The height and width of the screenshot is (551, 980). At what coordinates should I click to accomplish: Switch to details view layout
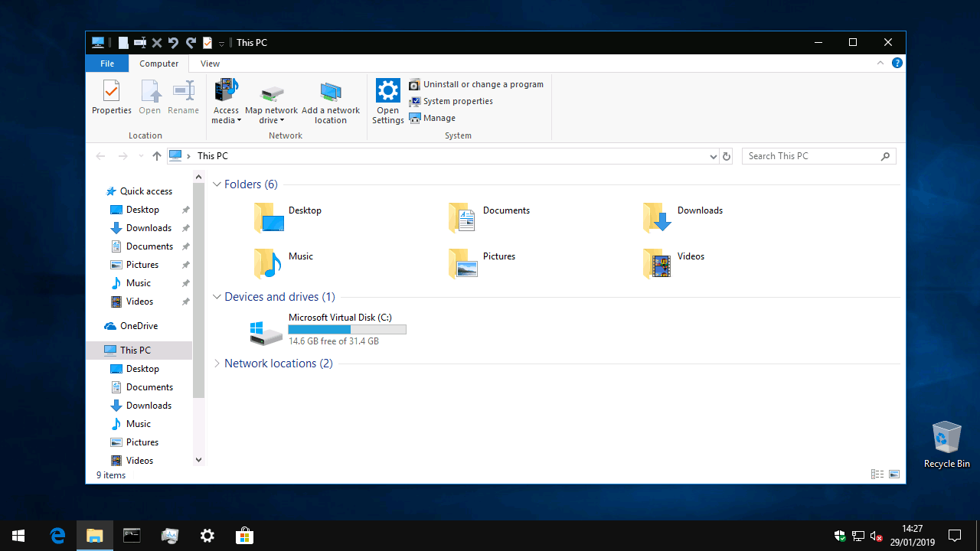[x=877, y=474]
